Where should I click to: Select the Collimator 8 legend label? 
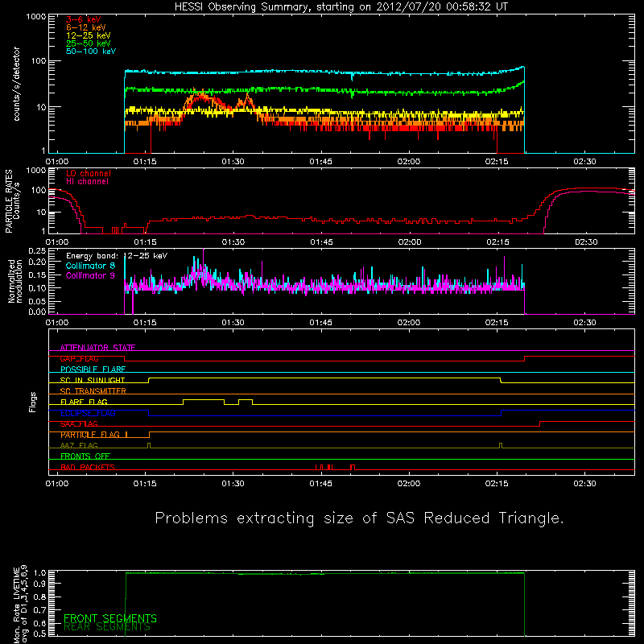(90, 266)
